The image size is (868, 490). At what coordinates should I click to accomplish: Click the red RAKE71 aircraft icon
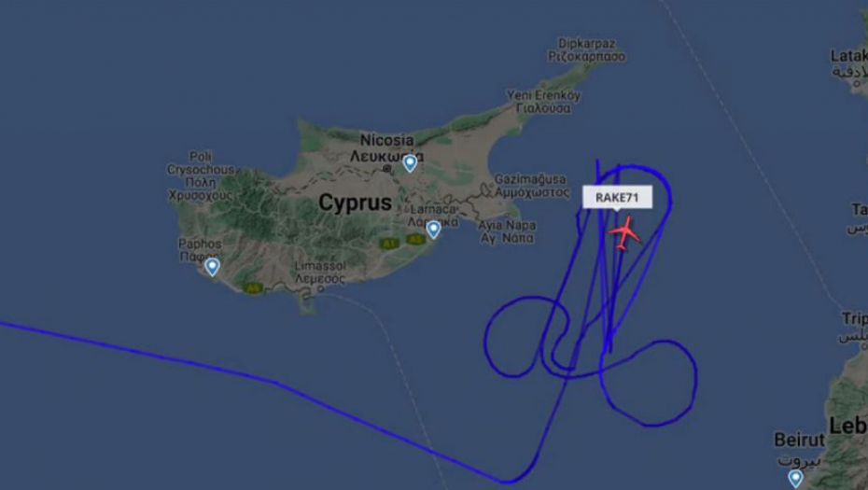pyautogui.click(x=625, y=233)
